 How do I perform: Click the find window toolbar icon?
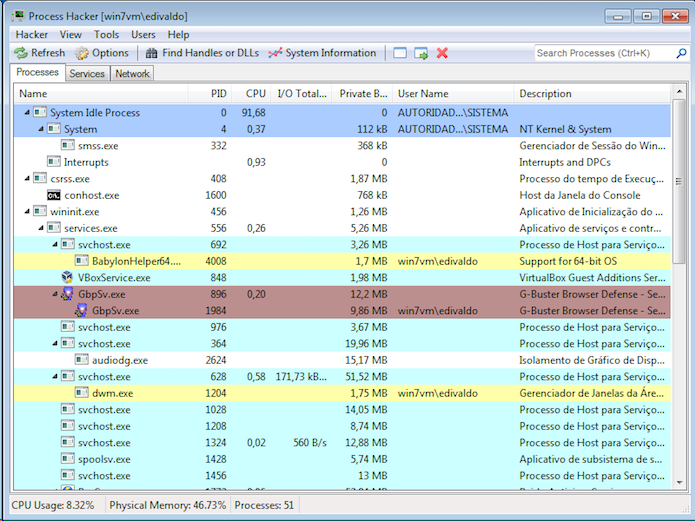400,53
